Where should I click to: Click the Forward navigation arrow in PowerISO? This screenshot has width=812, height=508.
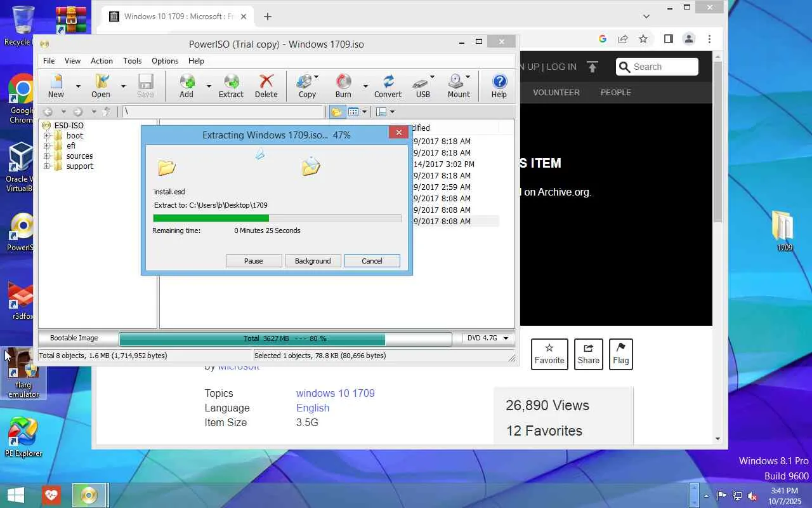point(78,112)
